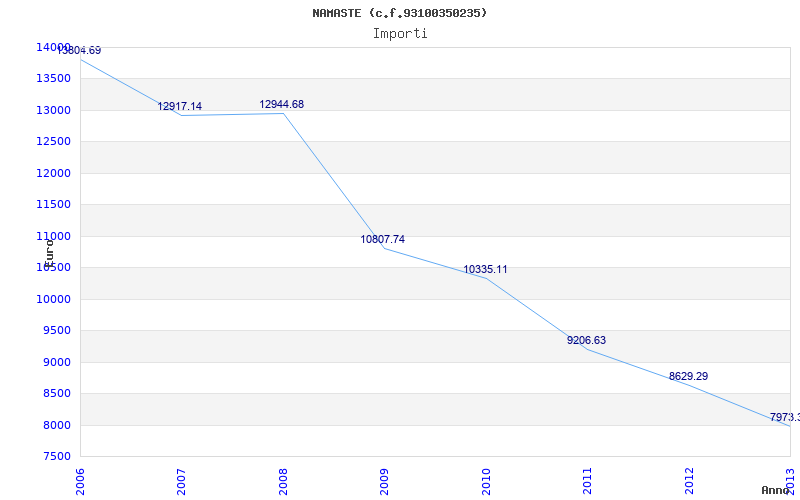This screenshot has width=800, height=500.
Task: Click the 12000 y-axis tick label
Action: (53, 173)
